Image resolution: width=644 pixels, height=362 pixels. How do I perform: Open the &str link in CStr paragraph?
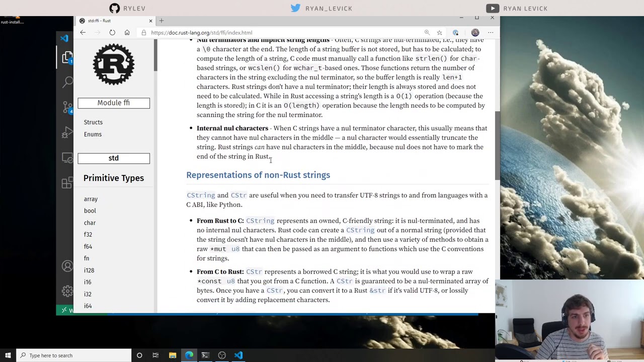pos(377,291)
